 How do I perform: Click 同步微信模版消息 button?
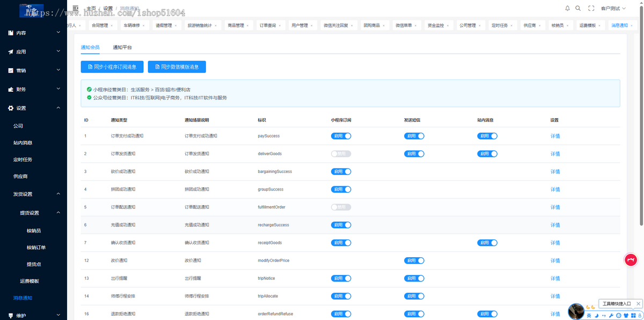click(177, 67)
